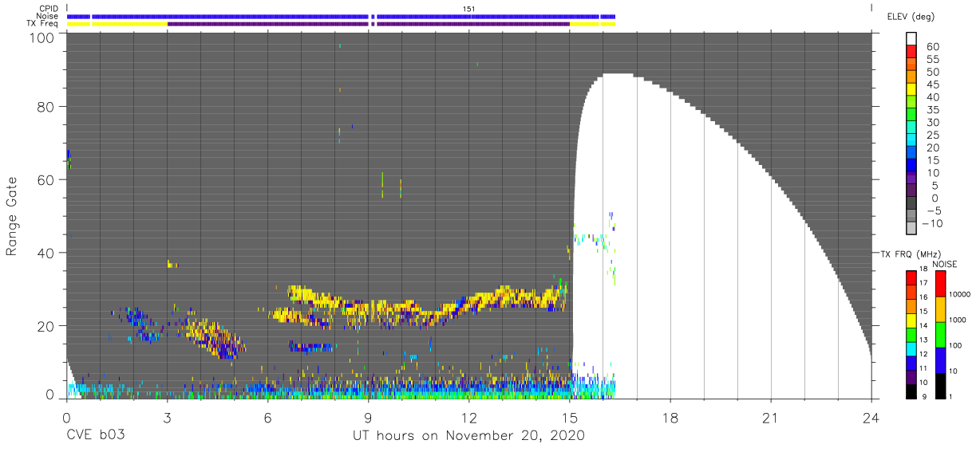Viewport: 980px width, 452px height.
Task: Pick red 55–60 segment of elevation colorbar
Action: tap(912, 53)
